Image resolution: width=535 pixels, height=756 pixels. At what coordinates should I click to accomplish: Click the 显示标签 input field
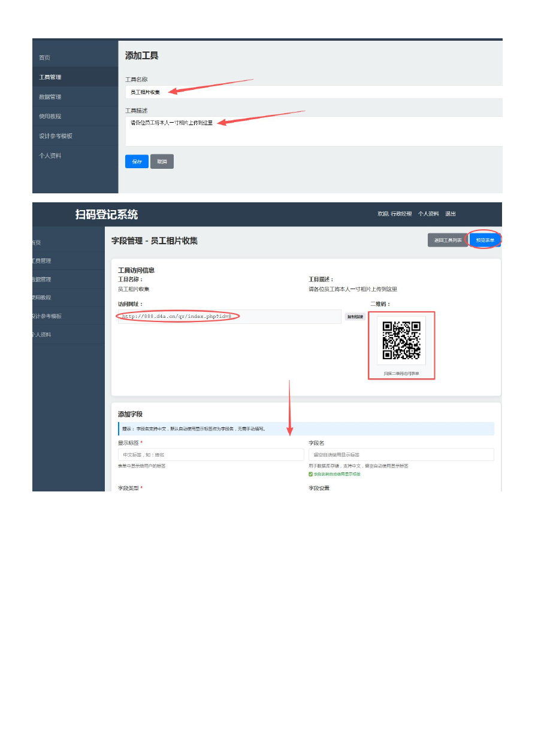pos(211,455)
